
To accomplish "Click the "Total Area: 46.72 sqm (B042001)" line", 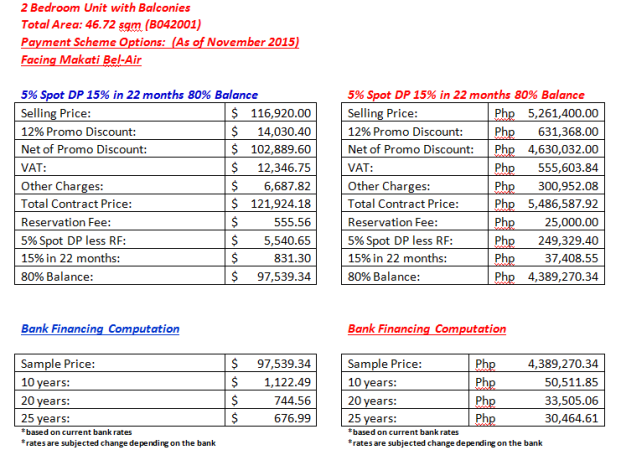I will click(x=111, y=25).
